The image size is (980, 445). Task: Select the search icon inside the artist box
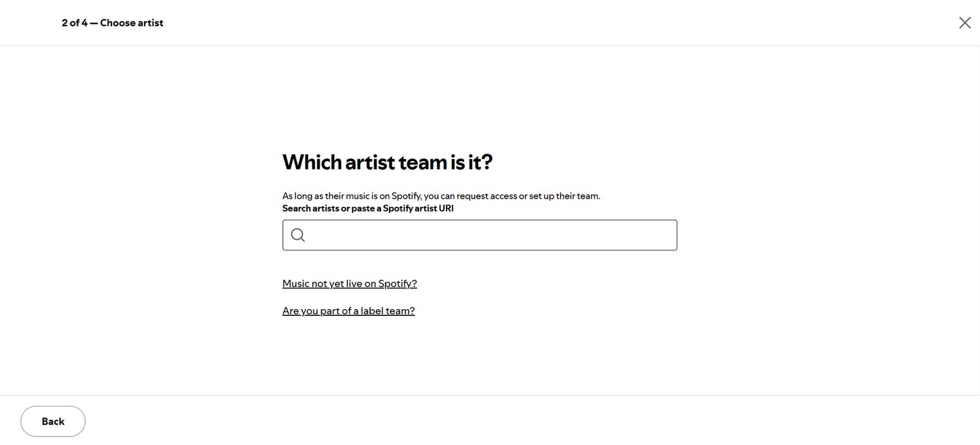(298, 235)
